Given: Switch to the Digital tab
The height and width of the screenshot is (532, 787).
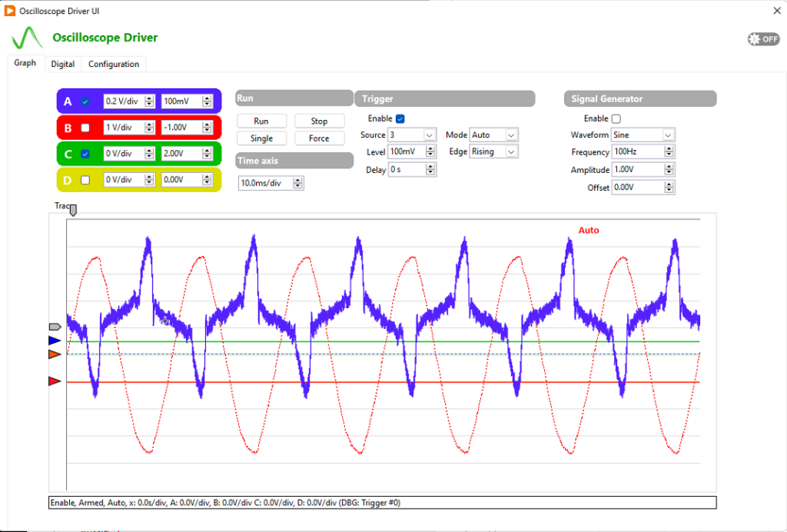Looking at the screenshot, I should 62,64.
